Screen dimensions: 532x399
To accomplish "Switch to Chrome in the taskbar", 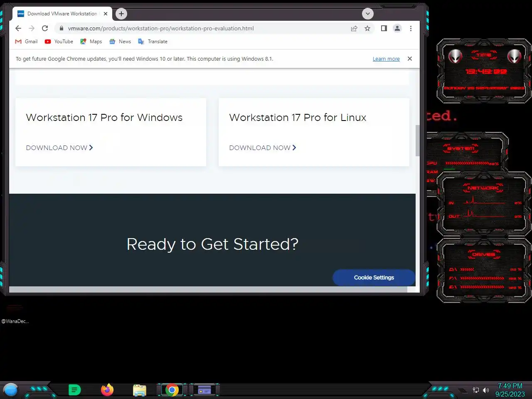I will tap(172, 390).
